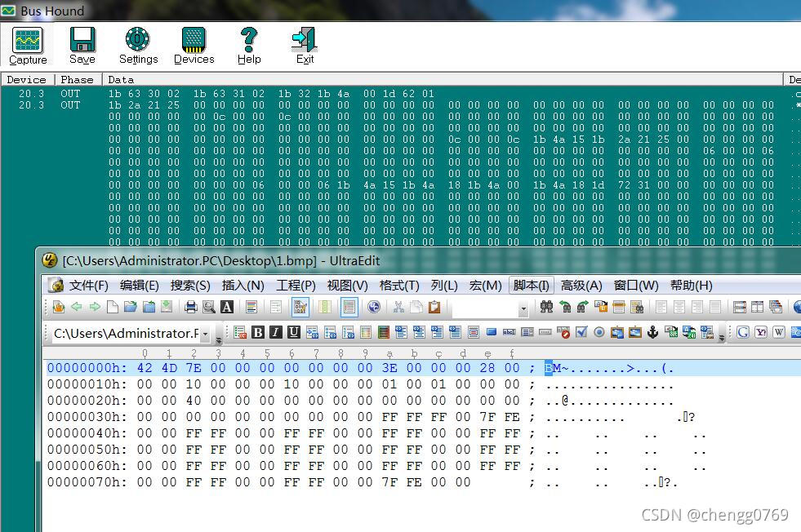Toggle Italic formatting button
The image size is (801, 532).
(275, 332)
